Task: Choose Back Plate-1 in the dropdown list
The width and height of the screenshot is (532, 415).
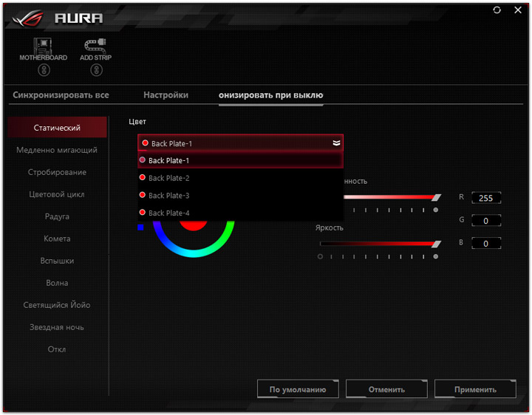Action: 241,160
